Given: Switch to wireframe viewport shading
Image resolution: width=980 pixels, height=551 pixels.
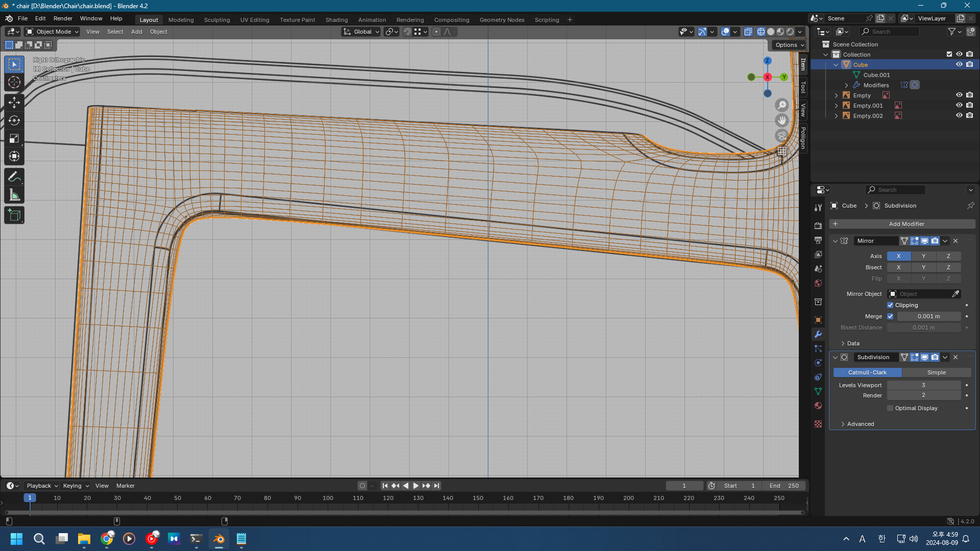Looking at the screenshot, I should (x=761, y=32).
